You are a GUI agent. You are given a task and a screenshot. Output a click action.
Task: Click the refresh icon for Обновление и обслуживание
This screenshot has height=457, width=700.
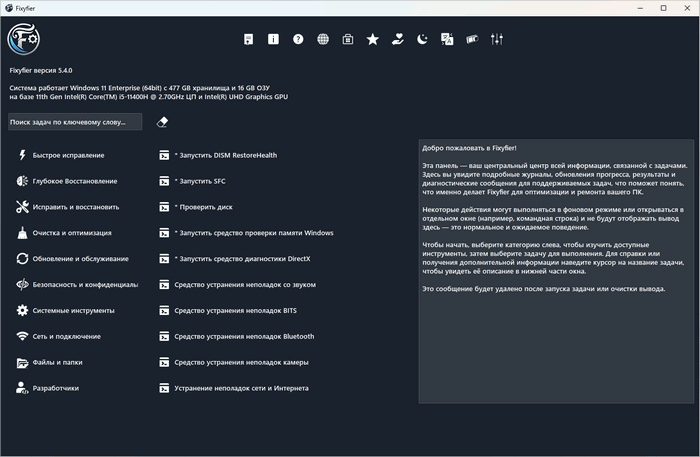[22, 258]
